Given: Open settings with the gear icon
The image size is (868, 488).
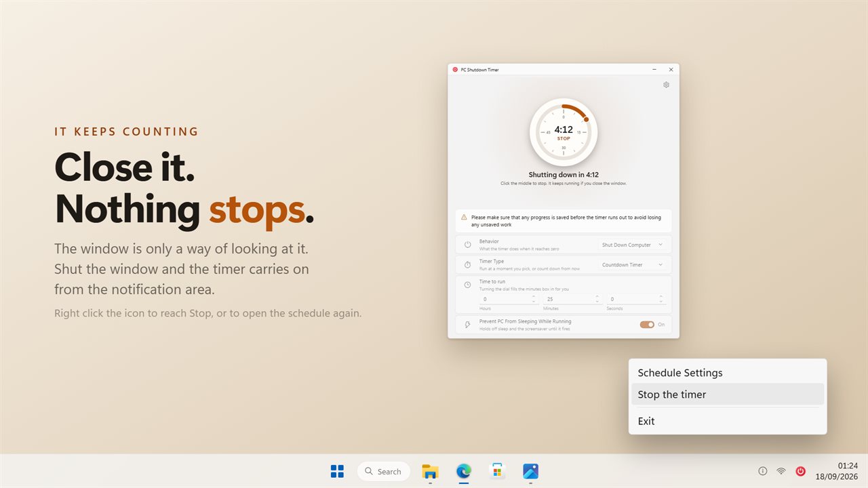Looking at the screenshot, I should [x=666, y=85].
